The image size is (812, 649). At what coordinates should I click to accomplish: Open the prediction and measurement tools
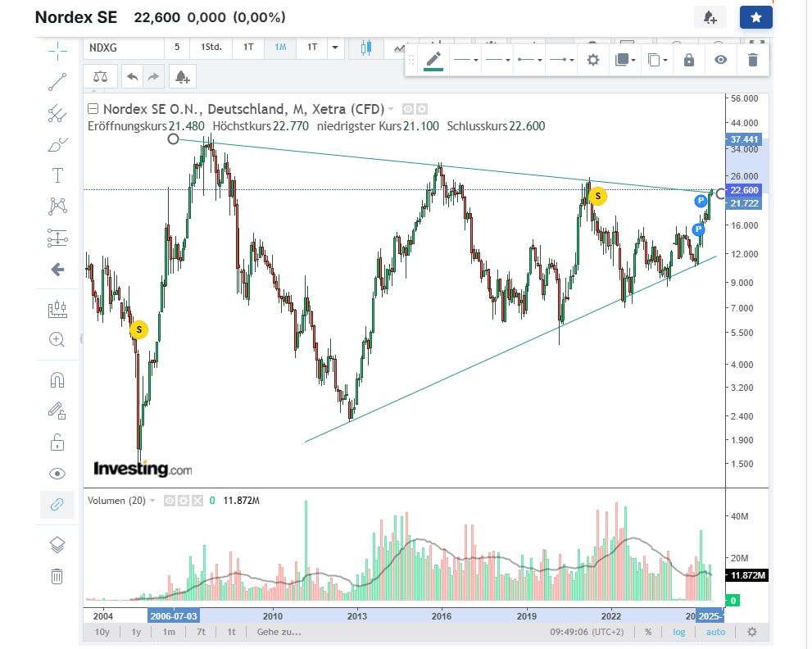pos(57,238)
